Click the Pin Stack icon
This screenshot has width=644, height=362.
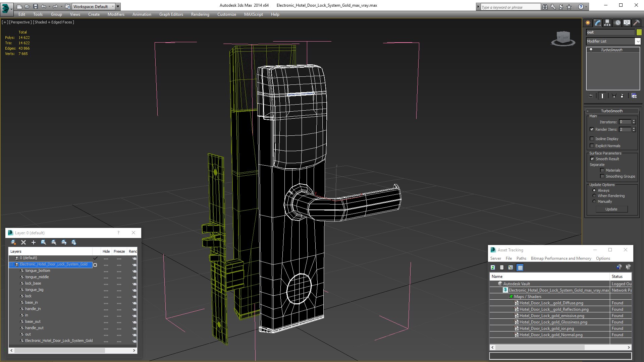591,96
